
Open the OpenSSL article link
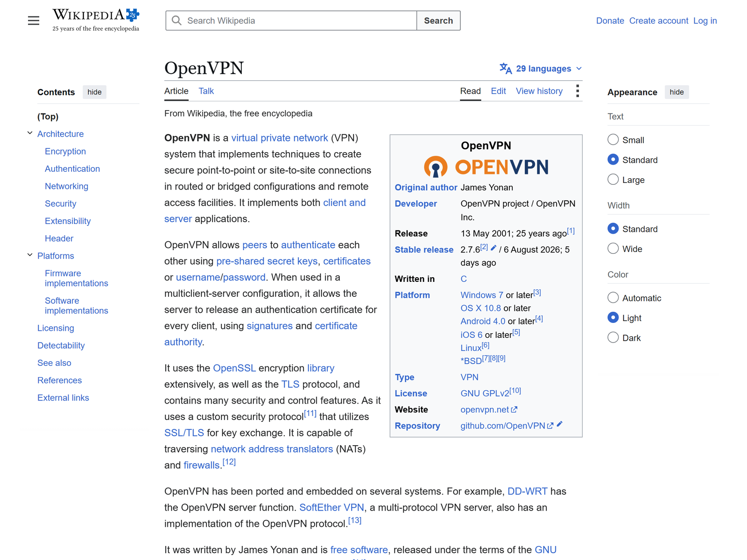point(234,368)
